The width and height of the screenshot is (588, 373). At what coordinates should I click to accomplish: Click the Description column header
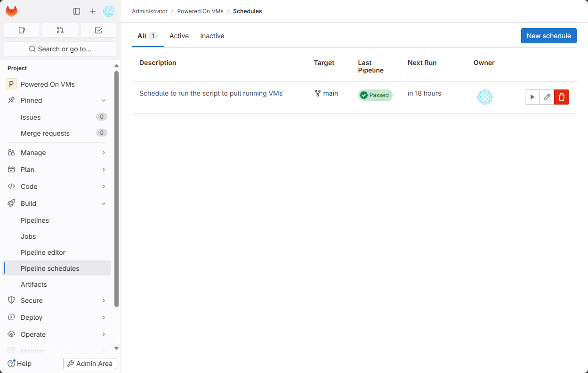tap(158, 63)
